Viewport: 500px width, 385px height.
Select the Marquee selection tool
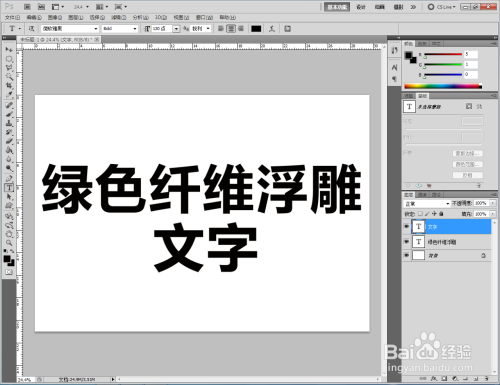pos(9,59)
